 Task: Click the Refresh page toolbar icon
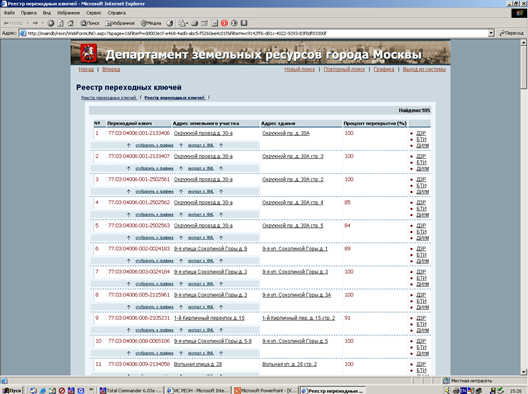point(61,23)
